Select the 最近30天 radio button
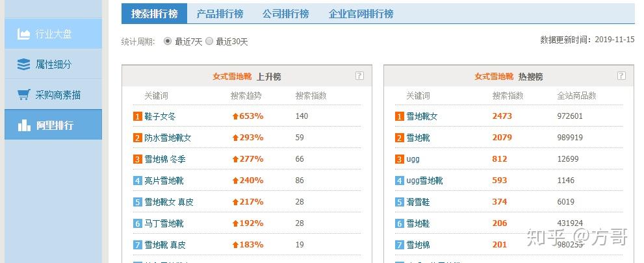The height and width of the screenshot is (263, 644). (209, 41)
